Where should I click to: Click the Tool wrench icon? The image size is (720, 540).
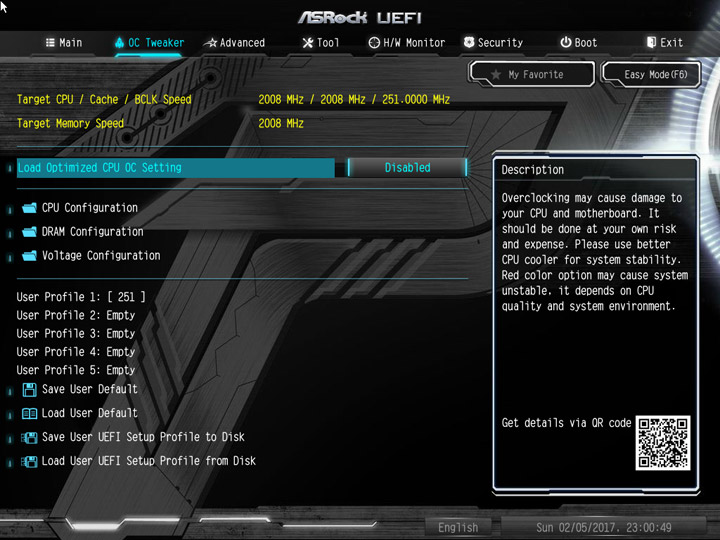(307, 43)
